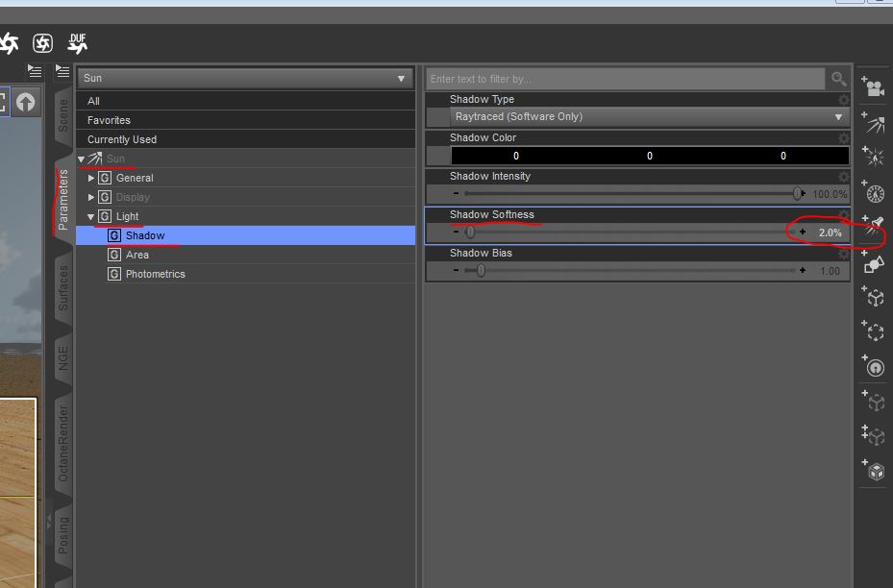This screenshot has height=588, width=893.
Task: Click the Shadow Bias slider handle
Action: [482, 270]
